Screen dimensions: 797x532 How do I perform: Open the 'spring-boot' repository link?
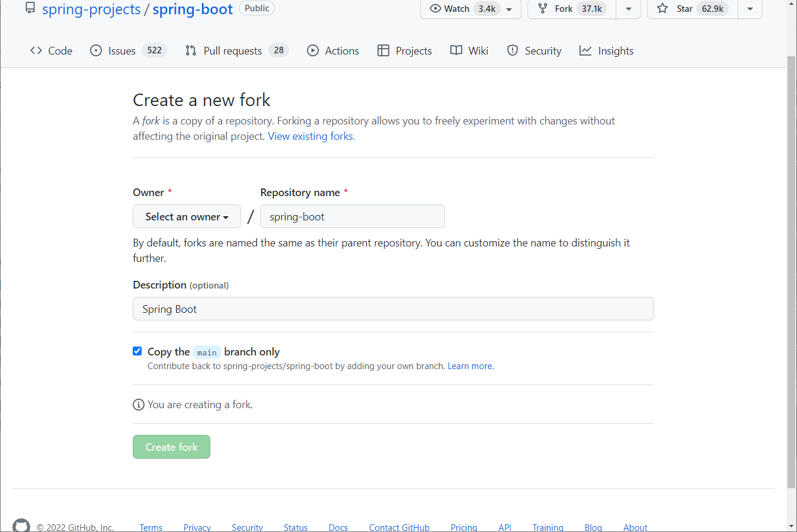(x=193, y=9)
